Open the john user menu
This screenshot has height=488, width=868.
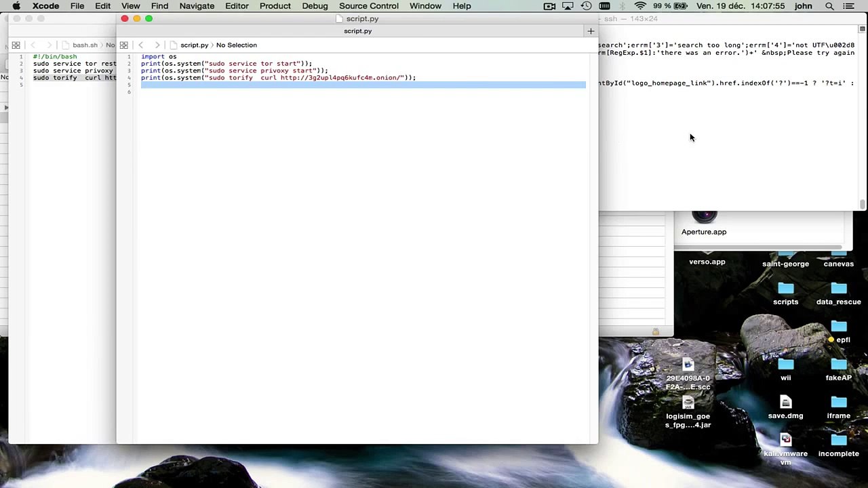[x=804, y=6]
